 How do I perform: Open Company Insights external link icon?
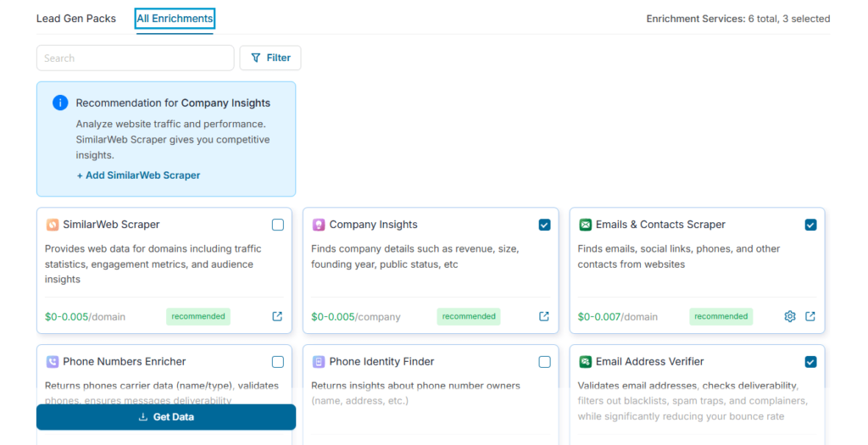pyautogui.click(x=544, y=317)
